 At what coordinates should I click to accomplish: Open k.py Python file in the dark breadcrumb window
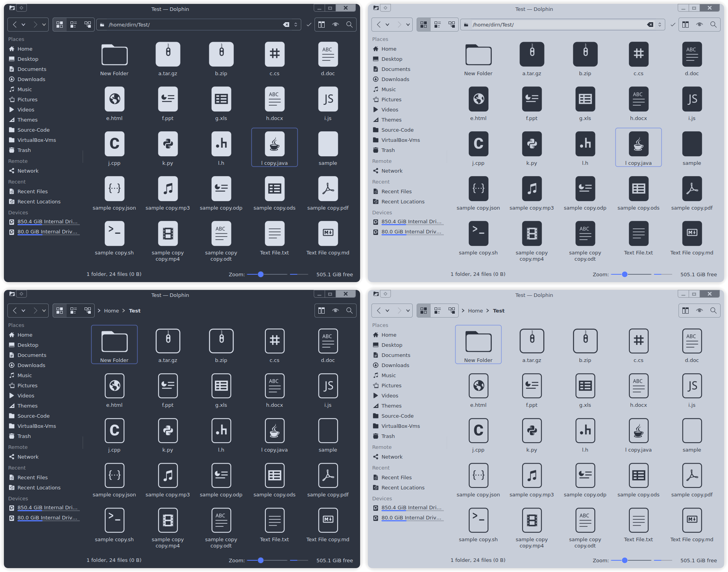pos(168,431)
